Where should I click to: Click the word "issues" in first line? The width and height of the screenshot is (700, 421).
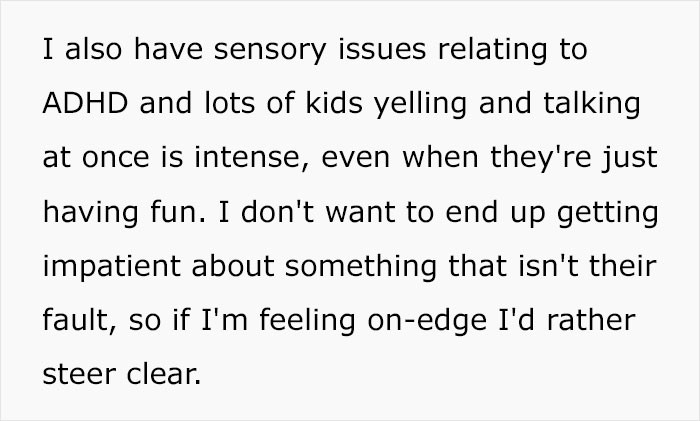coord(382,50)
